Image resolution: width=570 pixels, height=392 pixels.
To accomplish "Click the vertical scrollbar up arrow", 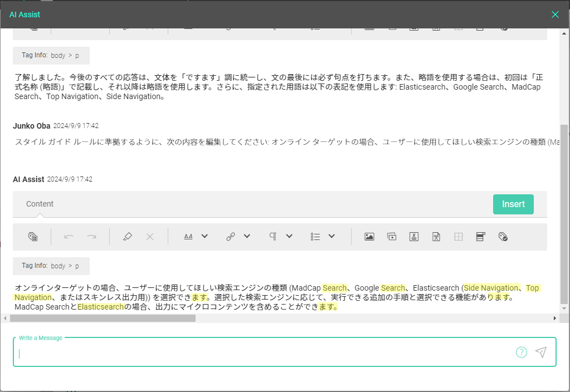I will coord(564,33).
